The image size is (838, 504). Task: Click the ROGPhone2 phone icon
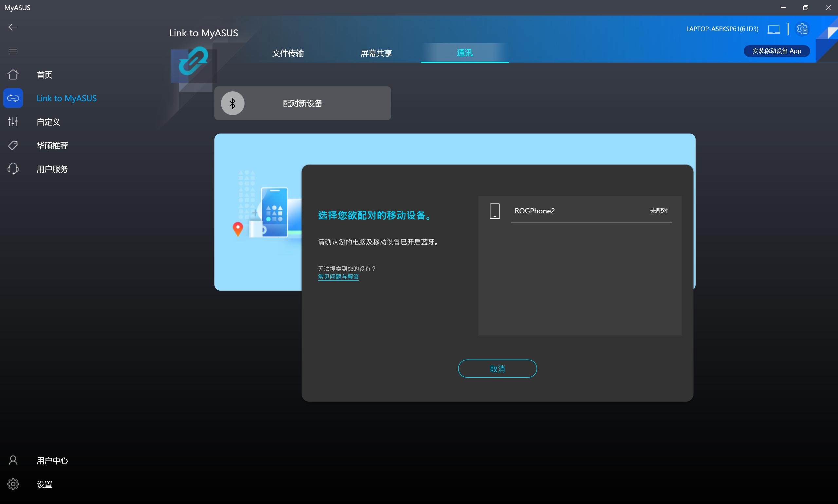[495, 210]
